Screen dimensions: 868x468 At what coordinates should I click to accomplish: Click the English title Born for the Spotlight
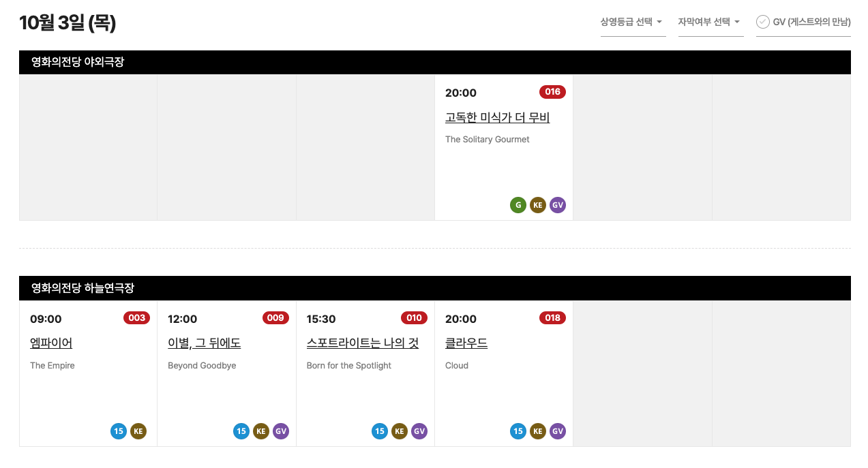tap(349, 366)
